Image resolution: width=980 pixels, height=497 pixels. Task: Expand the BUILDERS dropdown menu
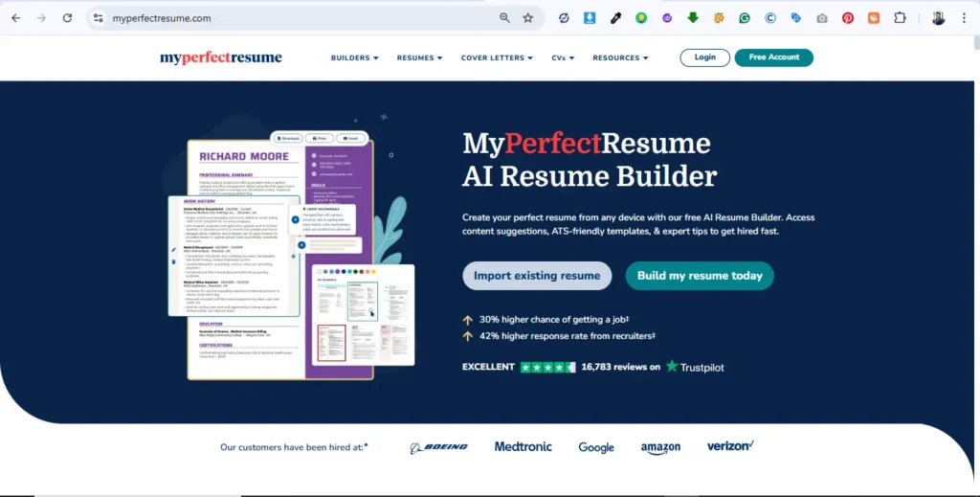[x=354, y=57]
